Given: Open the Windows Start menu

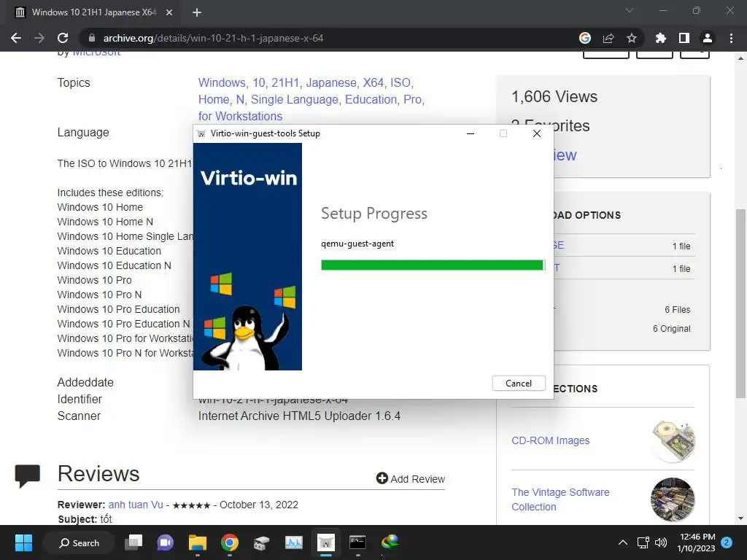Looking at the screenshot, I should point(23,542).
